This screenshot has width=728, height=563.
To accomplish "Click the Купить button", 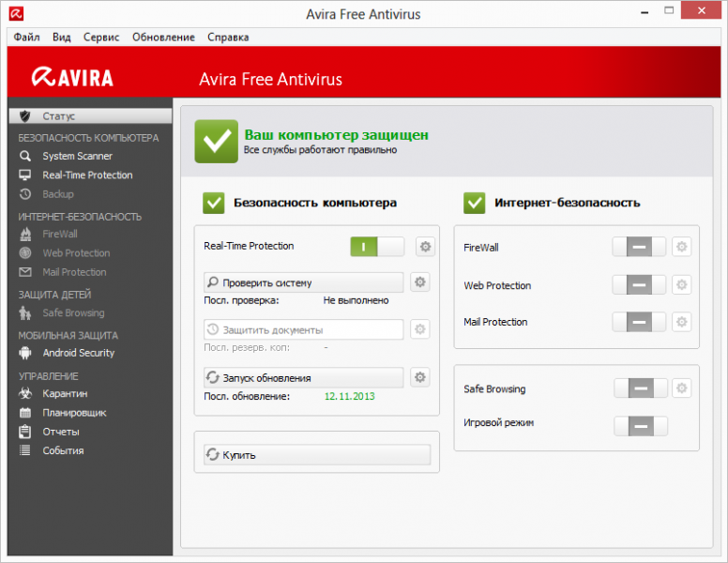I will (317, 455).
